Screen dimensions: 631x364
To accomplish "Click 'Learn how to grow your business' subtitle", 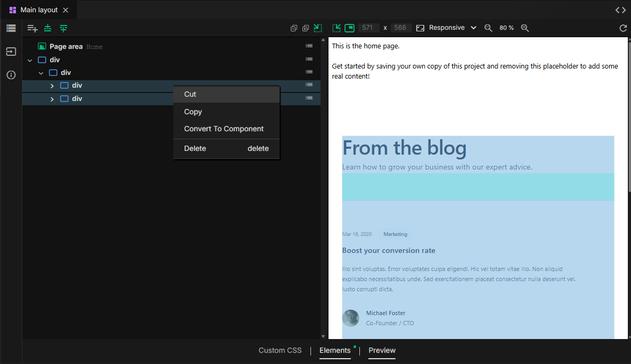I will point(437,167).
